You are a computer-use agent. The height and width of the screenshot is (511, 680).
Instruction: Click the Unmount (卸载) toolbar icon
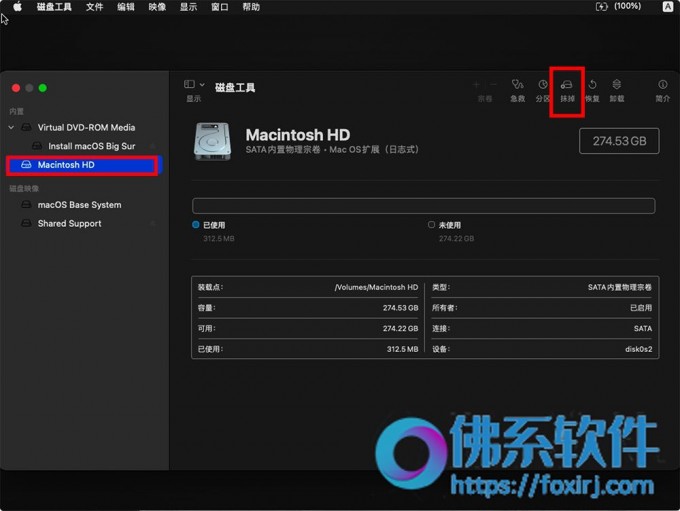[x=617, y=84]
